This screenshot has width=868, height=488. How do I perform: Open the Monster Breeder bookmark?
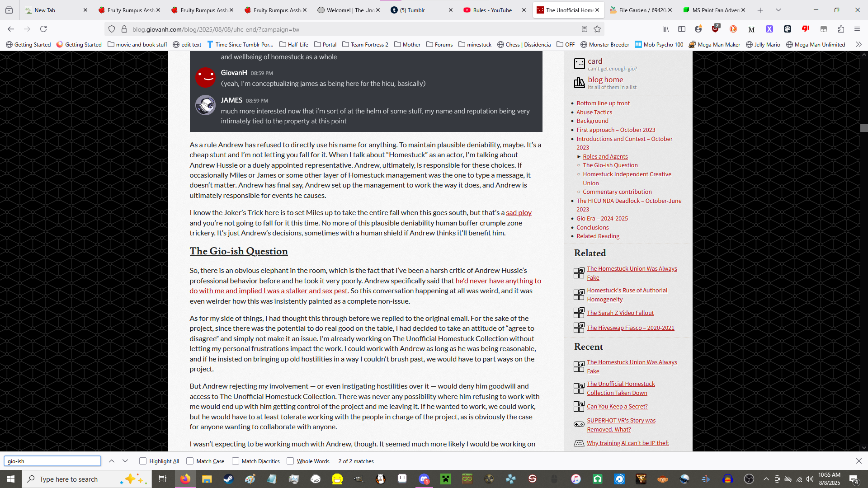click(x=604, y=44)
